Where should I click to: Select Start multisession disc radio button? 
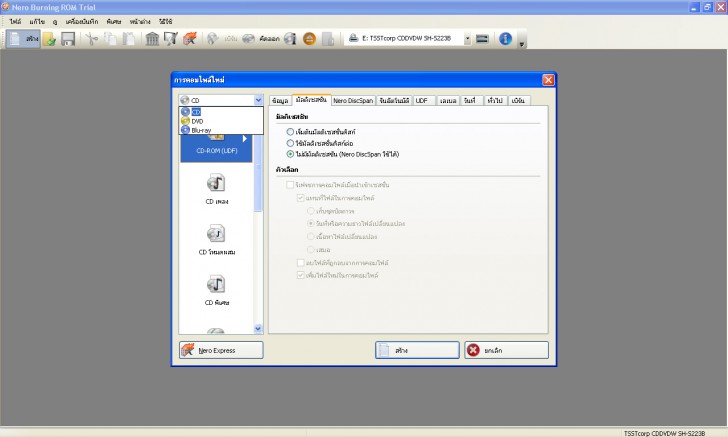[290, 132]
